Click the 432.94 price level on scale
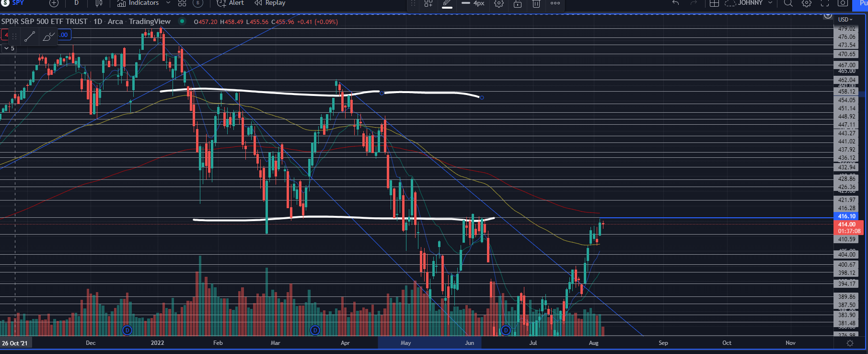 pos(847,167)
